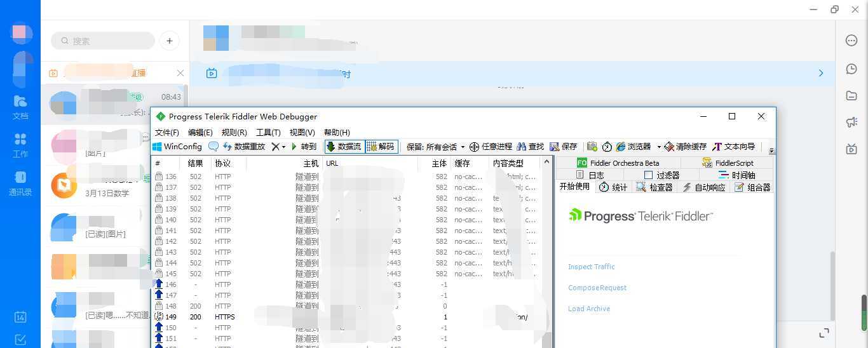
Task: Click 保存 save button
Action: [564, 147]
